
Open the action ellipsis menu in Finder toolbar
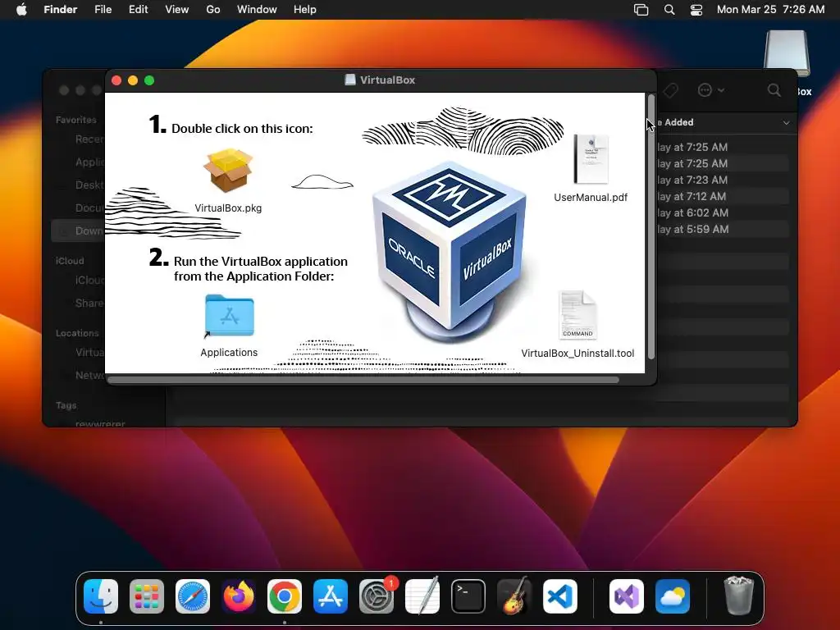(x=710, y=90)
